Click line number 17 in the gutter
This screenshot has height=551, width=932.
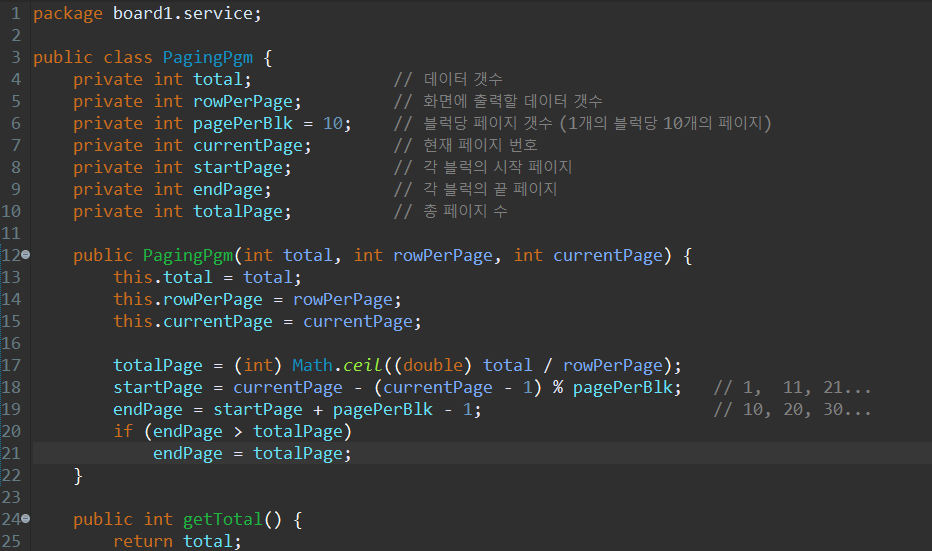[x=11, y=365]
